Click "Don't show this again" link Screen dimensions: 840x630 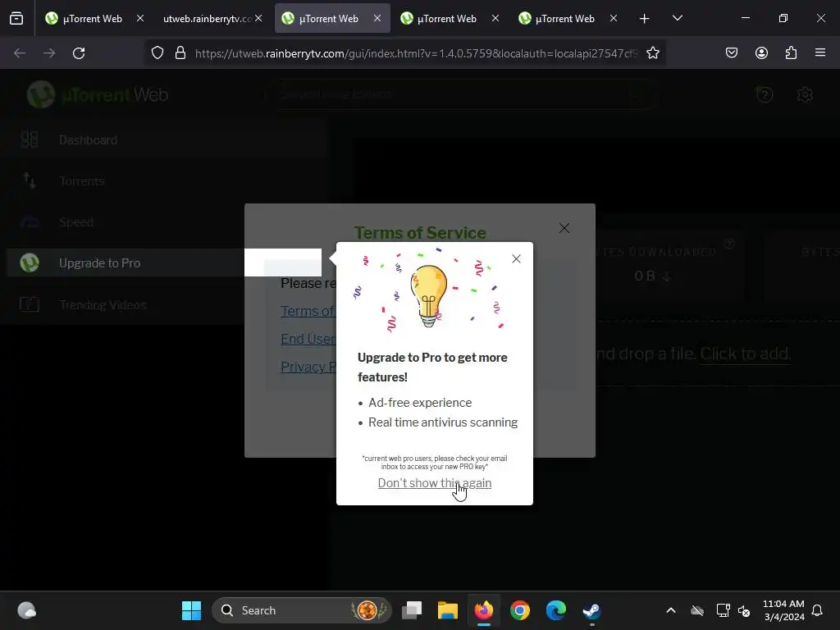click(435, 482)
